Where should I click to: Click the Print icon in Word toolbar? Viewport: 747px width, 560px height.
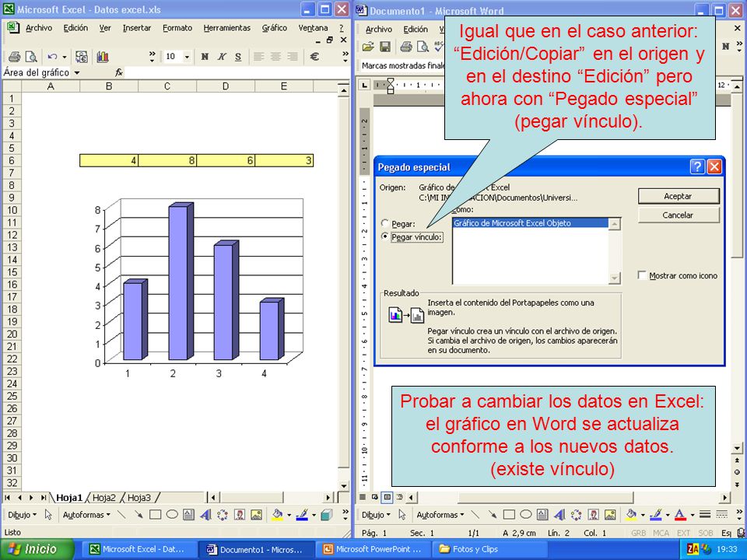(406, 47)
